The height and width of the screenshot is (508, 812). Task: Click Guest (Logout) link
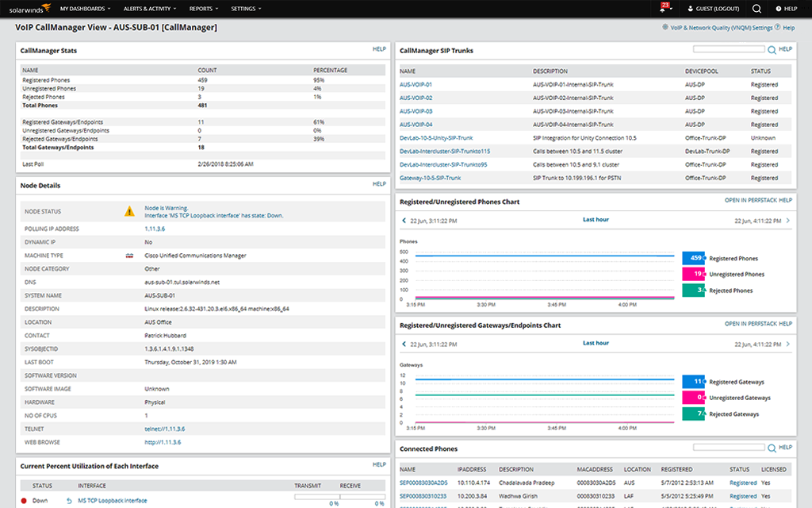(x=717, y=9)
